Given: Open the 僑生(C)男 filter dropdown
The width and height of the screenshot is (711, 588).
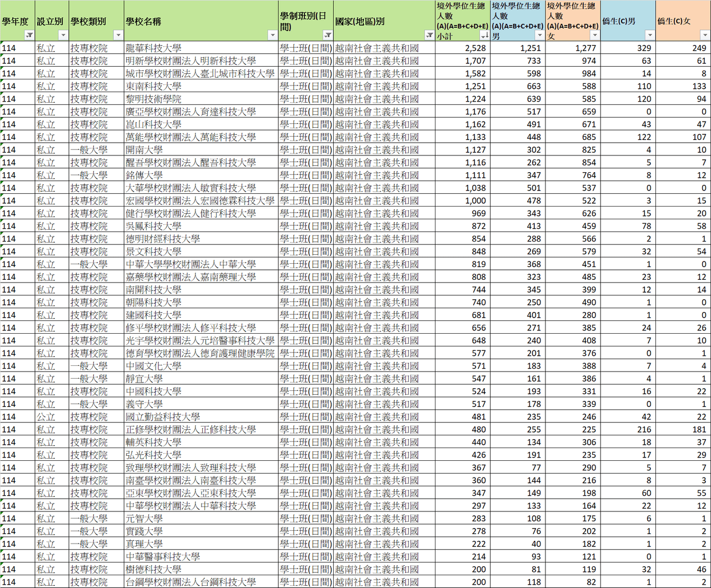Looking at the screenshot, I should 650,36.
